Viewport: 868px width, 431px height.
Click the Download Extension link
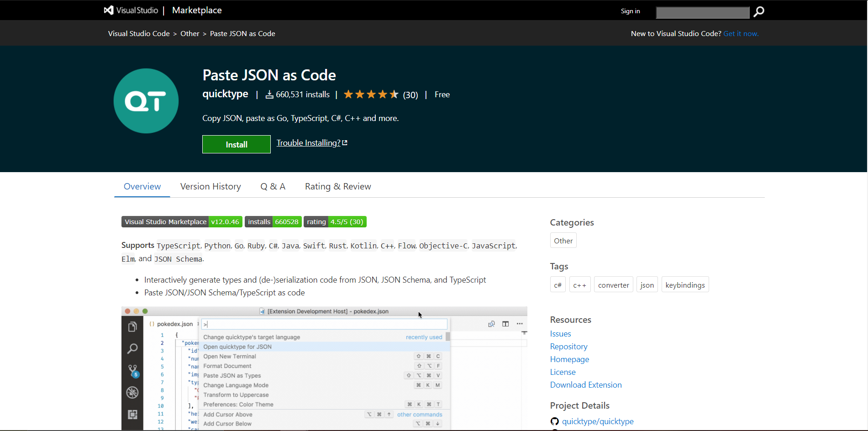point(586,385)
